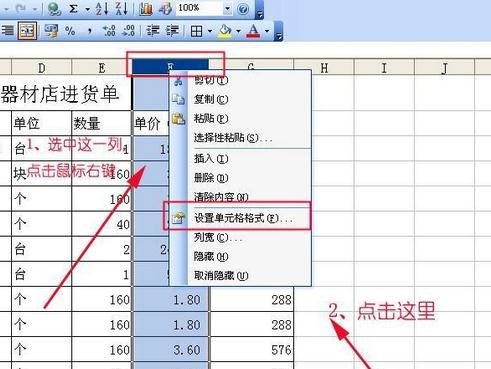The height and width of the screenshot is (369, 491).
Task: Apply the red Font Color button
Action: (253, 31)
